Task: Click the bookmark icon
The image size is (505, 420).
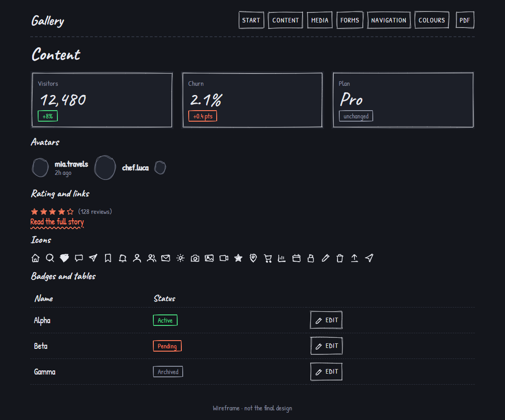Action: [x=108, y=258]
